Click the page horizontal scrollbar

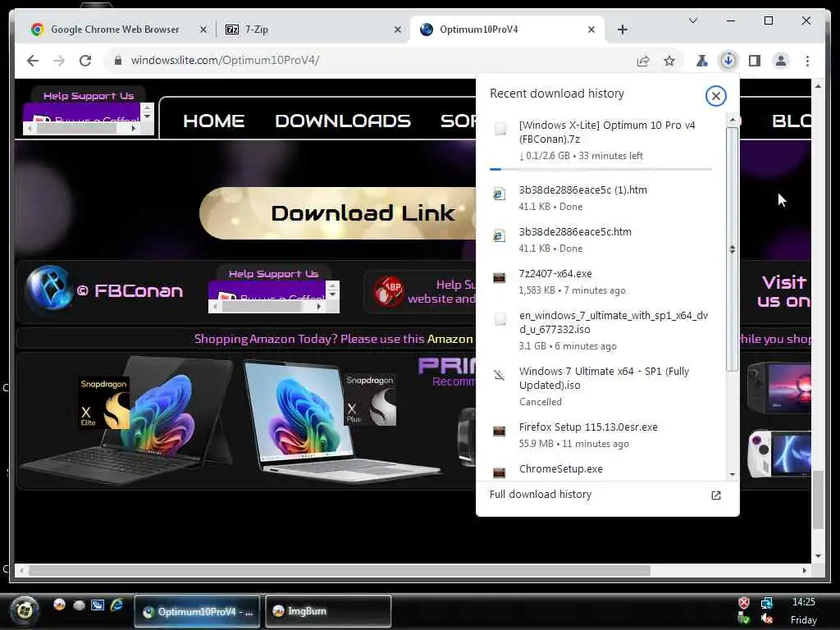[x=339, y=571]
